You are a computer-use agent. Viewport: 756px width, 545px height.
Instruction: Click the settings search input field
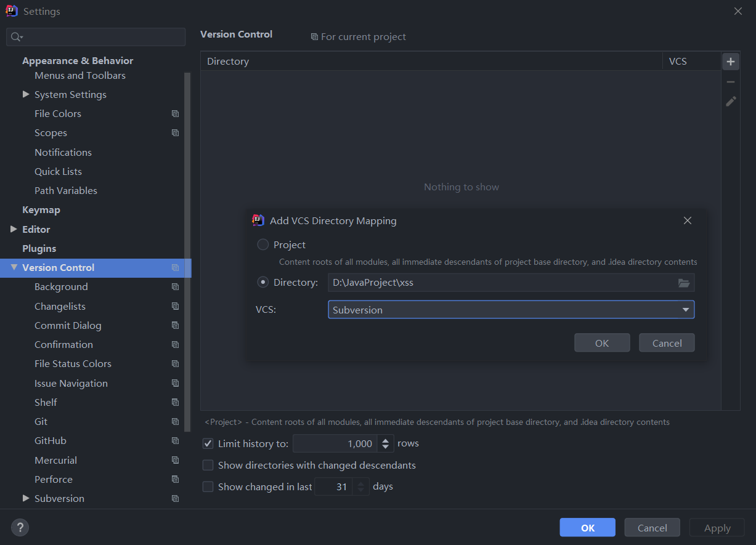point(96,37)
